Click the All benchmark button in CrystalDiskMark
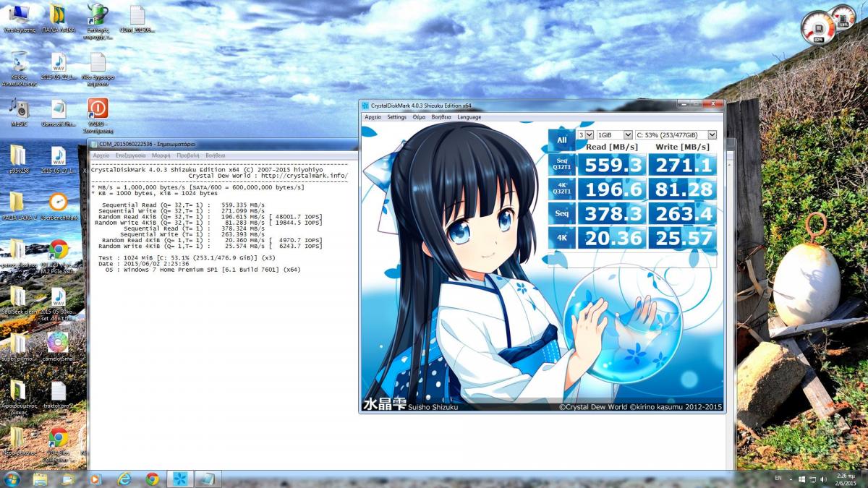868x488 pixels. (x=561, y=140)
